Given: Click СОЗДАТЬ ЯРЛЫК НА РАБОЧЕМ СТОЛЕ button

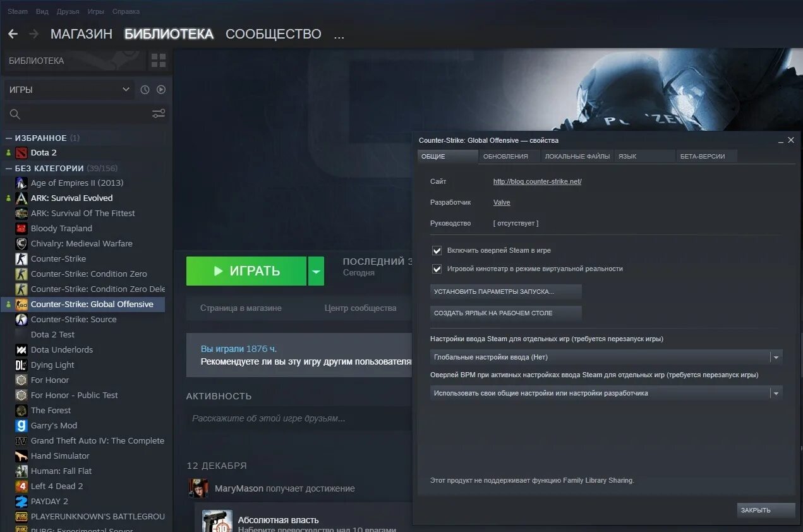Looking at the screenshot, I should point(506,313).
